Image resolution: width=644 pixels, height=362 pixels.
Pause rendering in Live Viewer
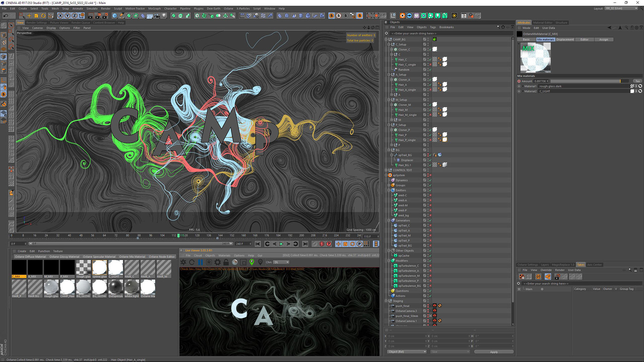point(201,262)
